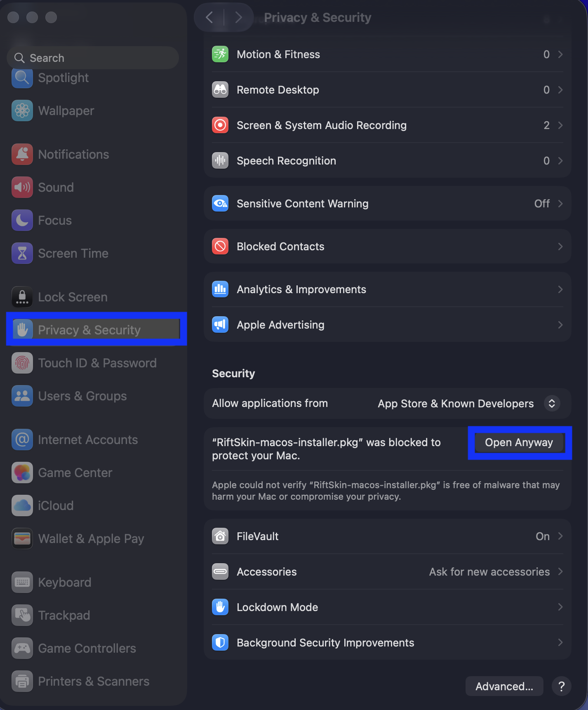The width and height of the screenshot is (588, 710).
Task: Click the Trackpad hand icon
Action: [x=22, y=615]
